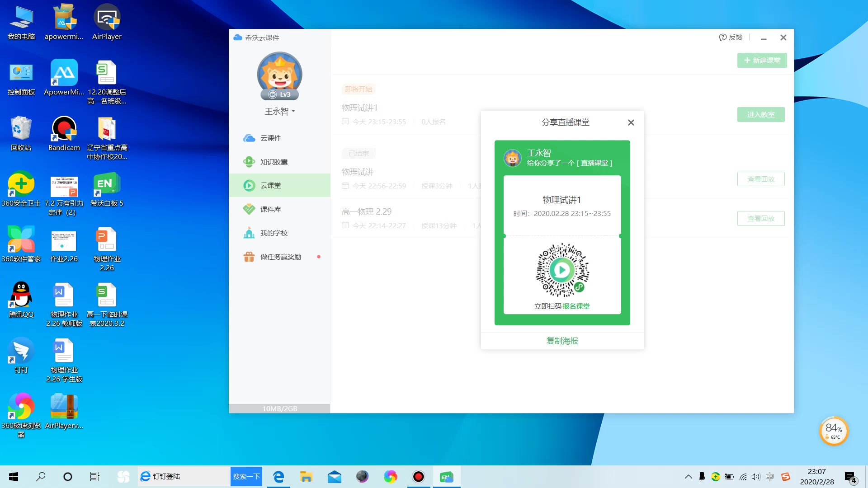Select the 物理作业 2.26 教师版 document
This screenshot has width=868, height=488.
click(64, 305)
